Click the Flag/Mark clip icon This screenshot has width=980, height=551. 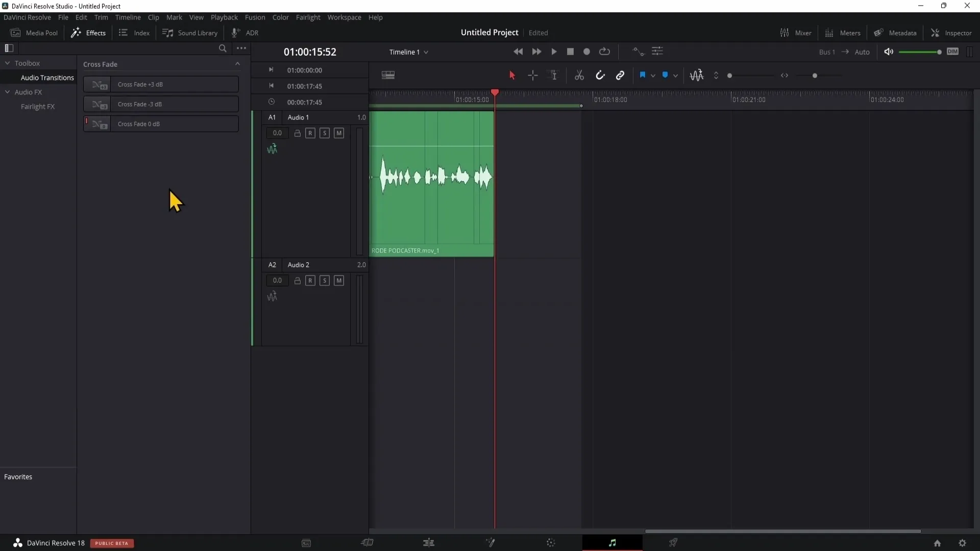pyautogui.click(x=642, y=76)
